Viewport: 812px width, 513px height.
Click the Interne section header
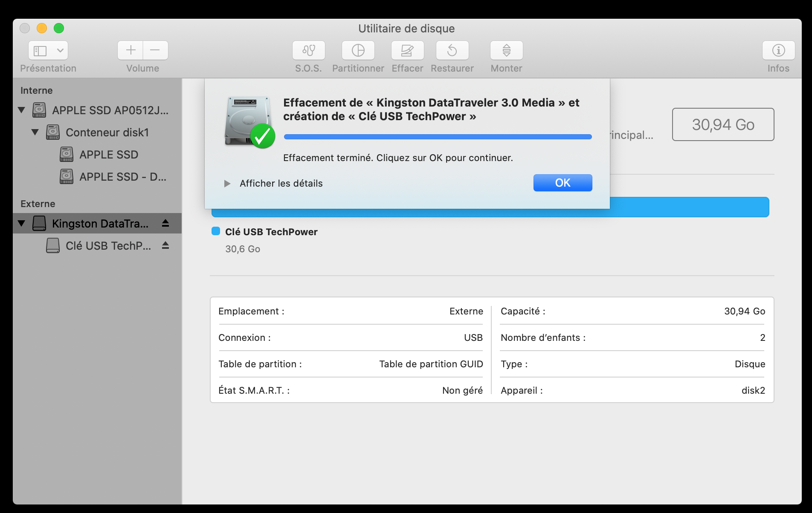(x=37, y=90)
